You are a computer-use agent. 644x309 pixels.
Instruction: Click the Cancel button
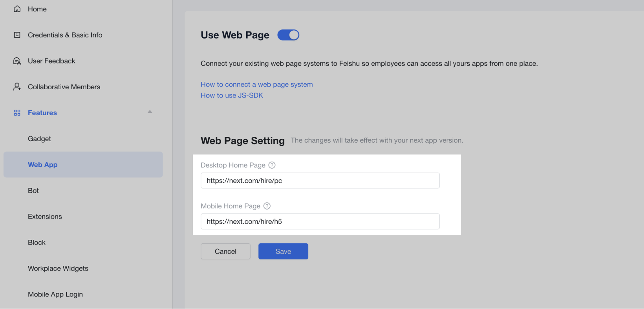225,251
